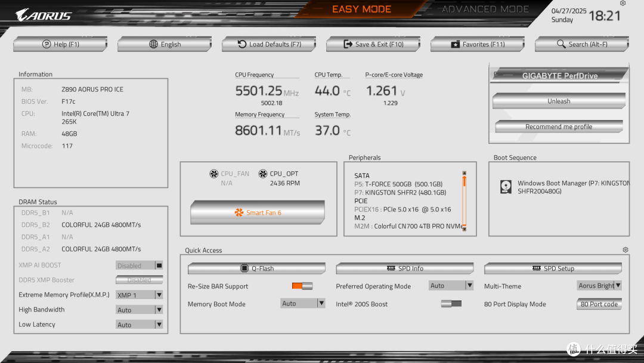The image size is (644, 363).
Task: Click DDR5_A2 COLORFUL 24GB row
Action: coord(81,249)
